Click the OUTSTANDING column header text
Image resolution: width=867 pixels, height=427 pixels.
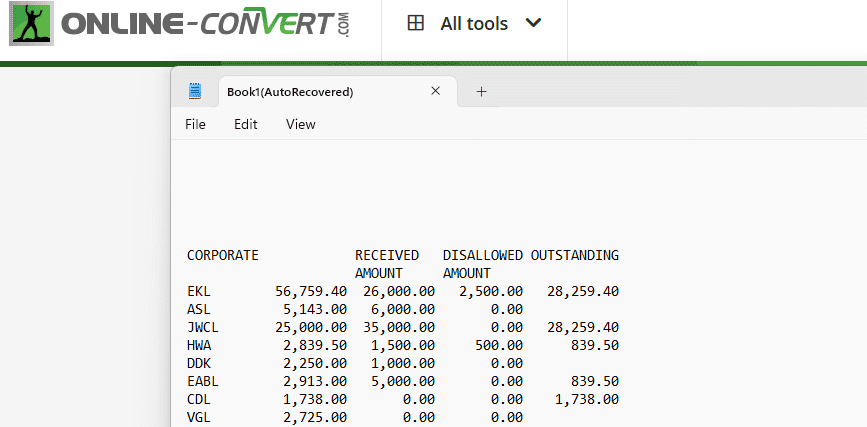575,255
